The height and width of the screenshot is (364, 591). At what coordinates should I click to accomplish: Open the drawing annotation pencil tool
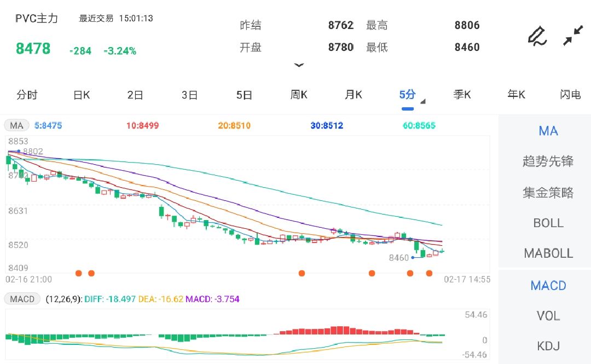[537, 35]
